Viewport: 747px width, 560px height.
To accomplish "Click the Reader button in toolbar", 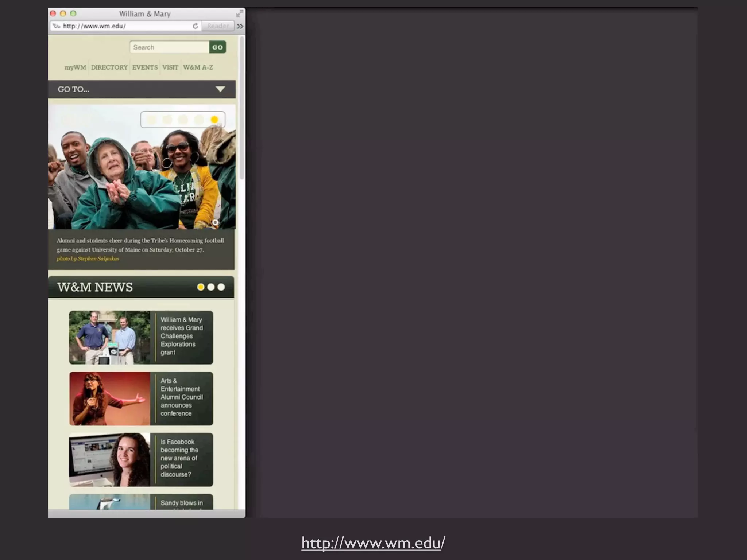I will pos(218,26).
